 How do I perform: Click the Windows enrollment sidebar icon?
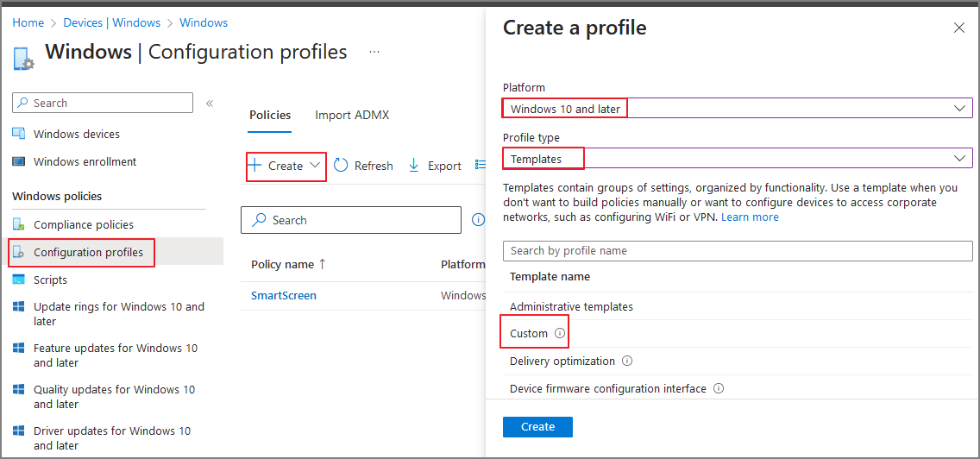(x=19, y=161)
